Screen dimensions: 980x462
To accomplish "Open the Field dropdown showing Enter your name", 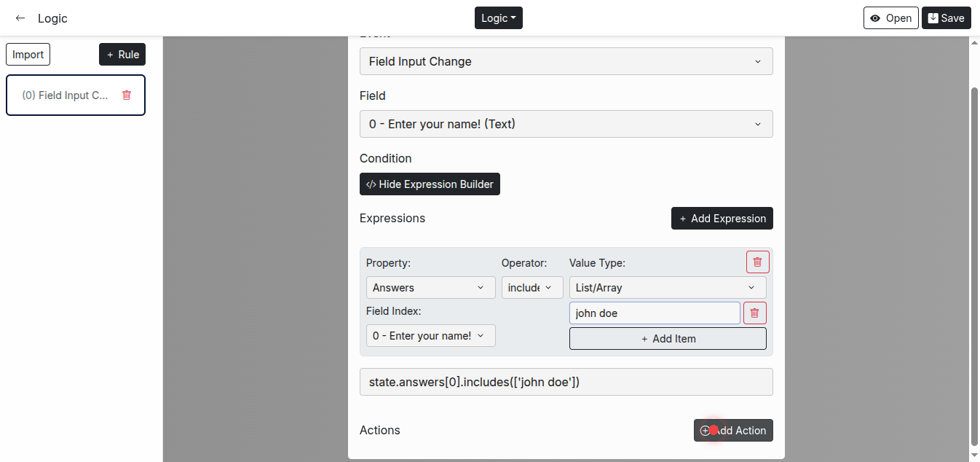I will pos(566,125).
